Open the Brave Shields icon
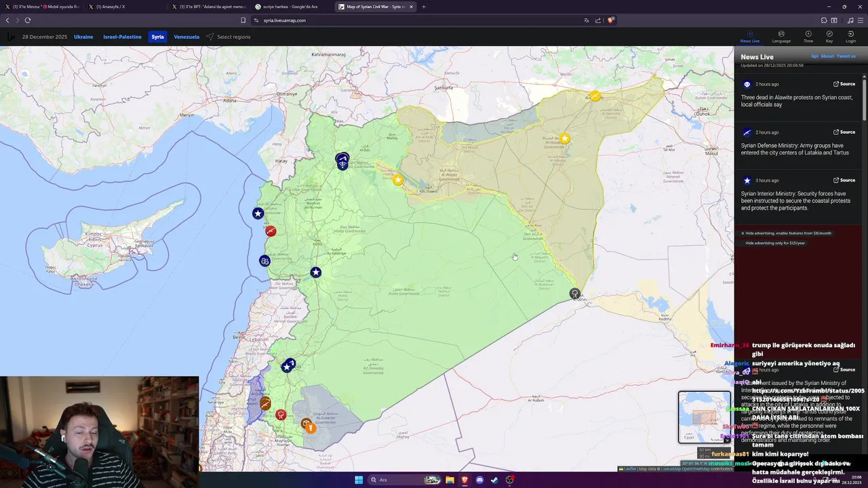 pos(610,20)
